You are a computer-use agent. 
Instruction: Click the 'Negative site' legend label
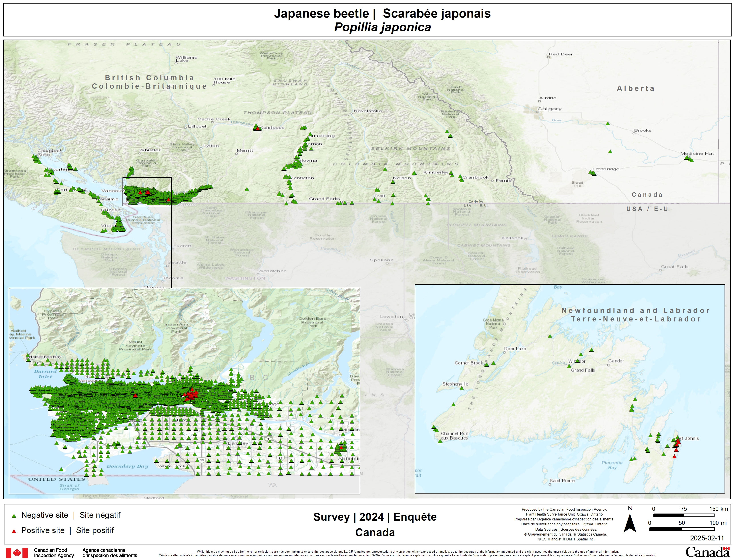point(45,515)
